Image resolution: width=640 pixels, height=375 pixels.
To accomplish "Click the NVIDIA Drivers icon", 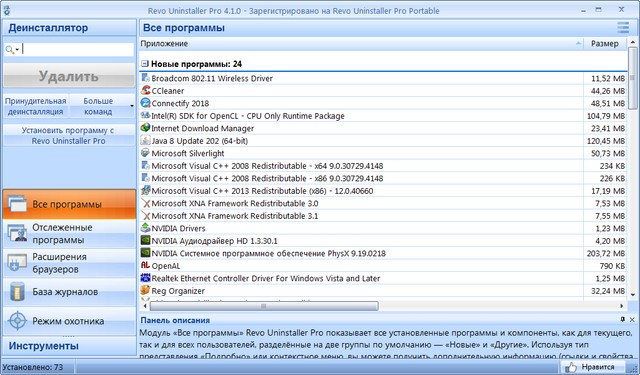I will point(145,228).
